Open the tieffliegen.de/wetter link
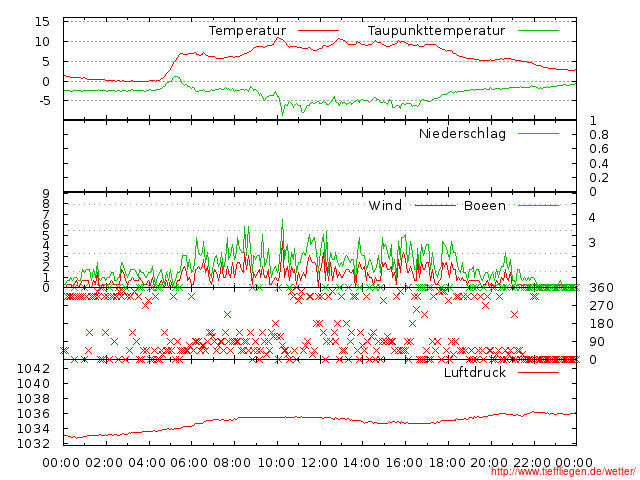Screen dimensions: 640x480 [563, 472]
